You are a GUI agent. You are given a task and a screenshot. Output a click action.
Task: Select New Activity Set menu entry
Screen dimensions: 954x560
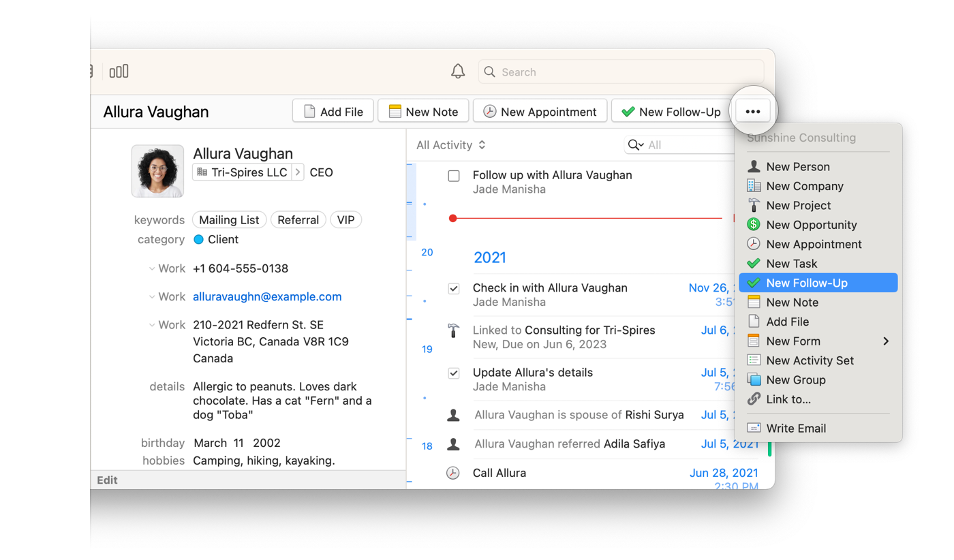click(x=818, y=360)
